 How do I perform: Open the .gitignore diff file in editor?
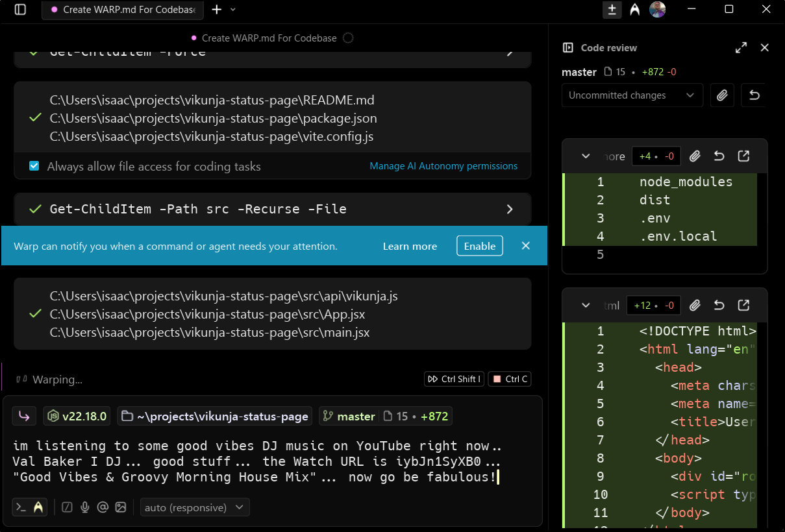[743, 156]
